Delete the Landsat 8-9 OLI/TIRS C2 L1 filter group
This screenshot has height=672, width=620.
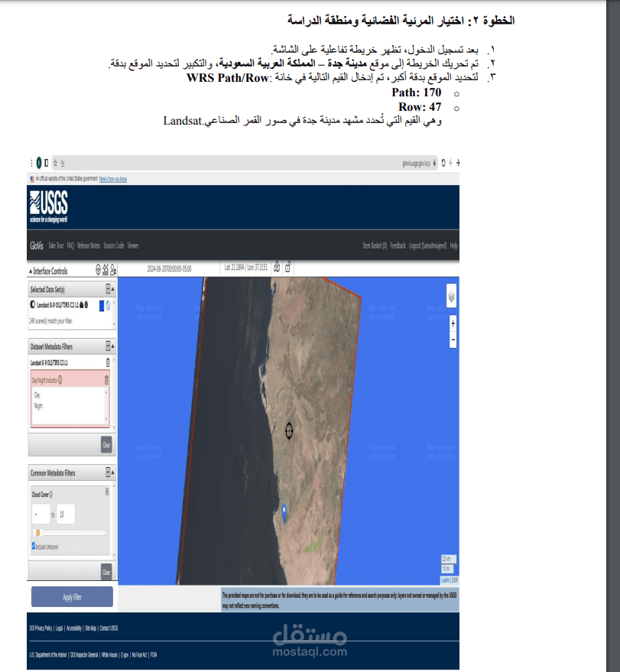click(108, 362)
